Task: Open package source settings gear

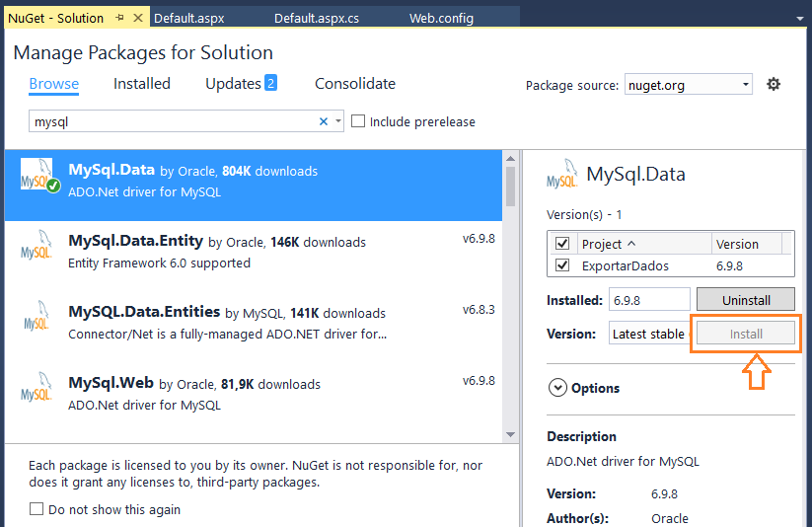Action: 774,84
